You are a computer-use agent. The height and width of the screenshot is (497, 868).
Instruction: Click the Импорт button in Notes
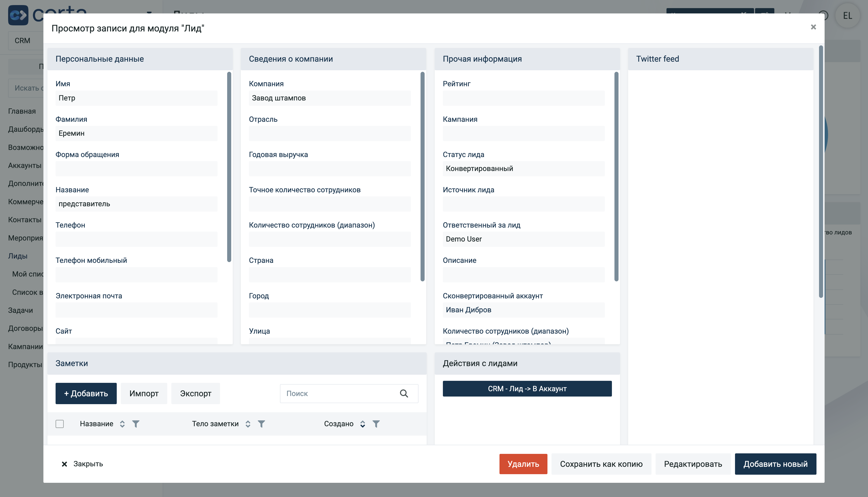click(x=144, y=393)
